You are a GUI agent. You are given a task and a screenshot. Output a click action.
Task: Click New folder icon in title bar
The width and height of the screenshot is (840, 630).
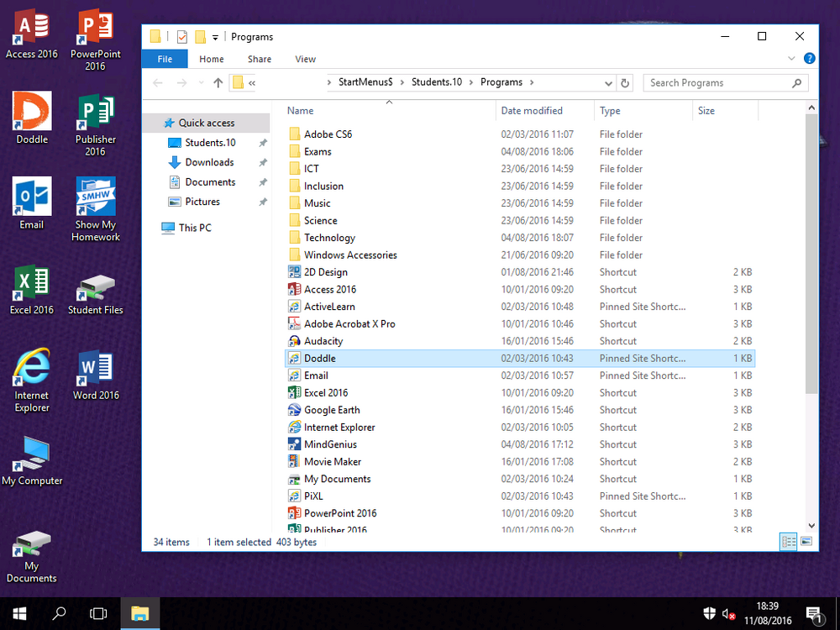click(201, 36)
